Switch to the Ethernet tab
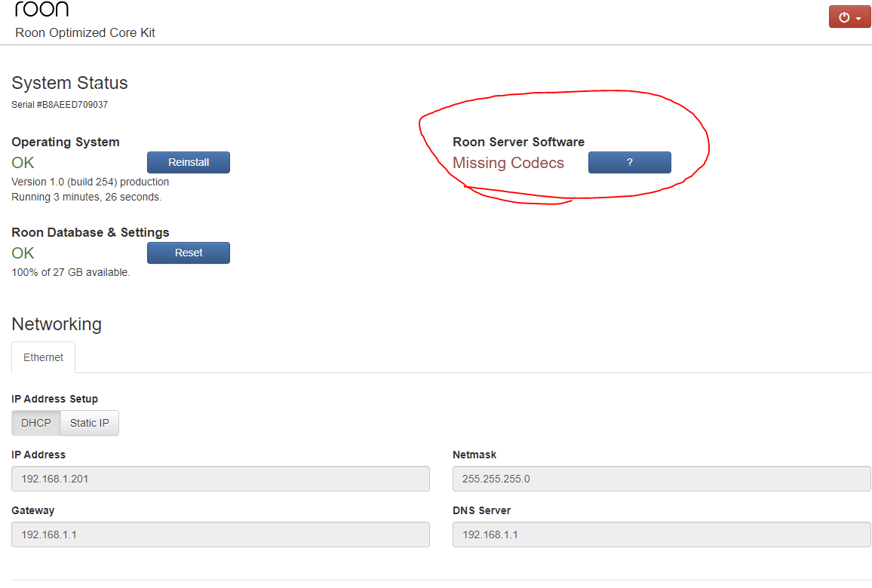This screenshot has width=872, height=588. [44, 357]
